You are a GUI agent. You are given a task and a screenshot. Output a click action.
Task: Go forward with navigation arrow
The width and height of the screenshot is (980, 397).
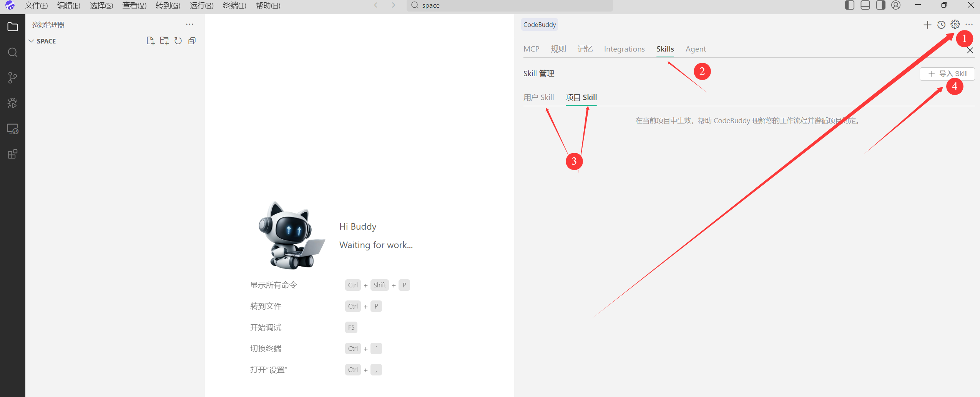[x=393, y=5]
